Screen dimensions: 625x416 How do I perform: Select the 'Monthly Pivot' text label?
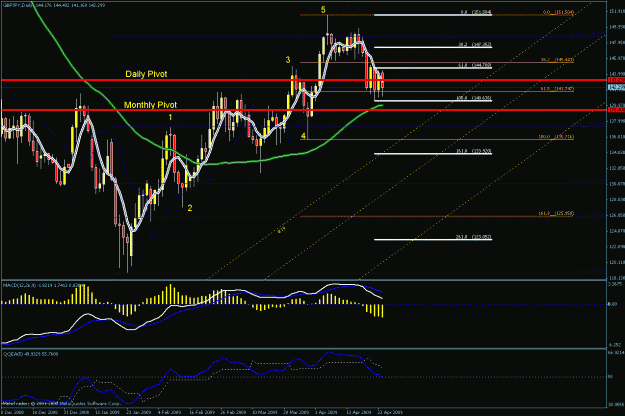click(x=150, y=105)
